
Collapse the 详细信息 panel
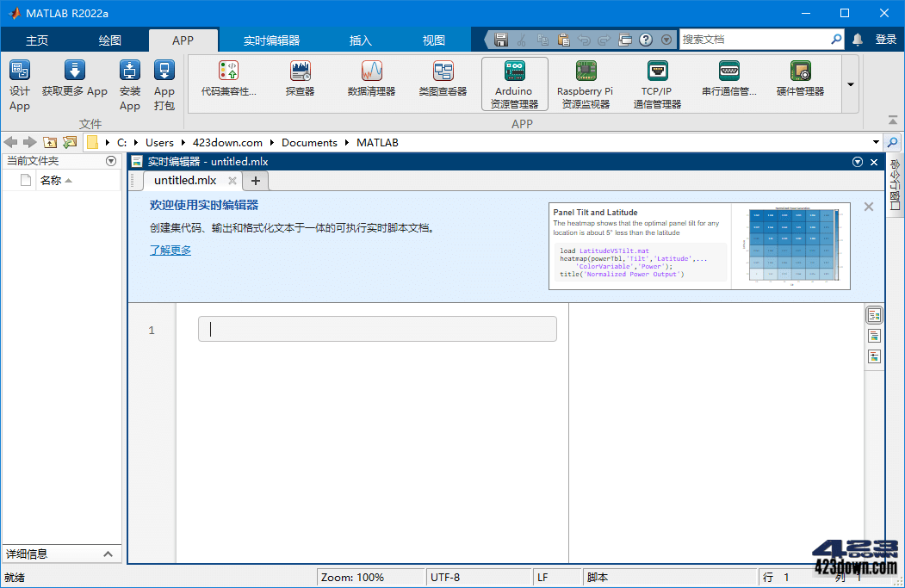[108, 554]
